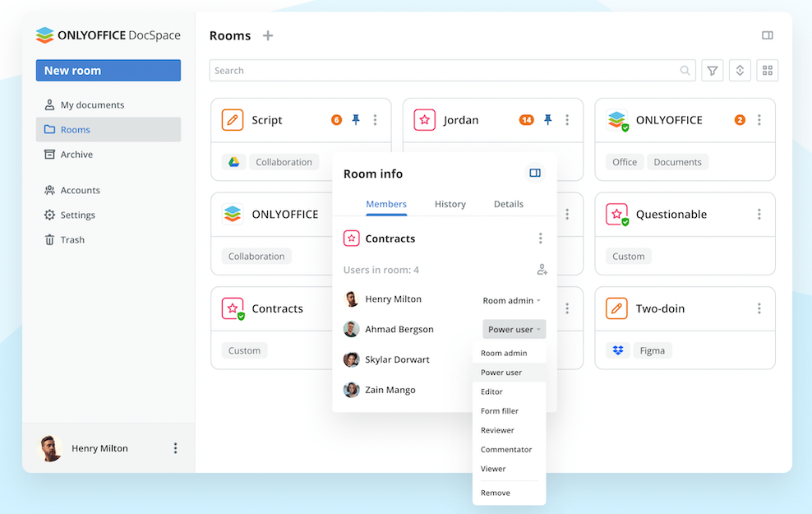
Task: Switch to the History tab in Room info
Action: [x=450, y=204]
